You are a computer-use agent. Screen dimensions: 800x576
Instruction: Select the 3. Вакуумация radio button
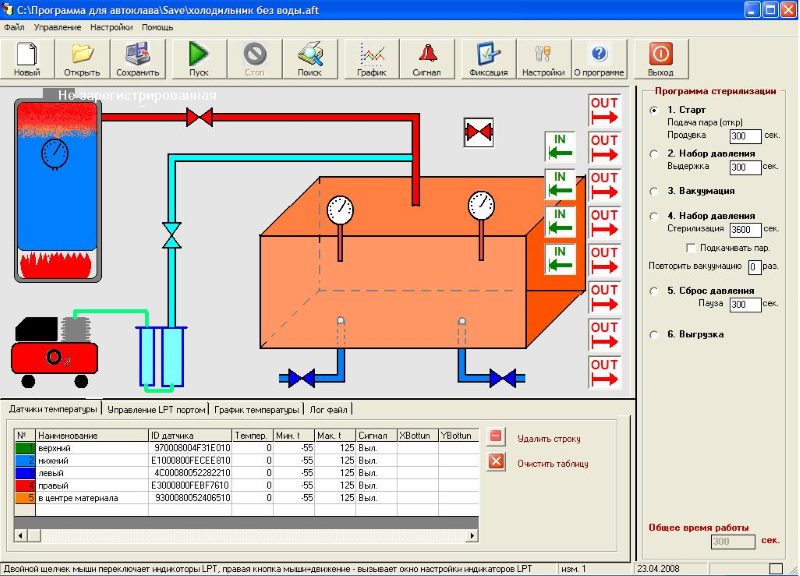pos(654,192)
